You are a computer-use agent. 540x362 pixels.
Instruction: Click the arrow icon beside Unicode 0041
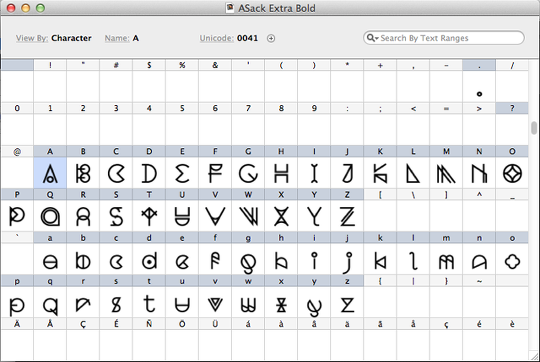coord(271,38)
